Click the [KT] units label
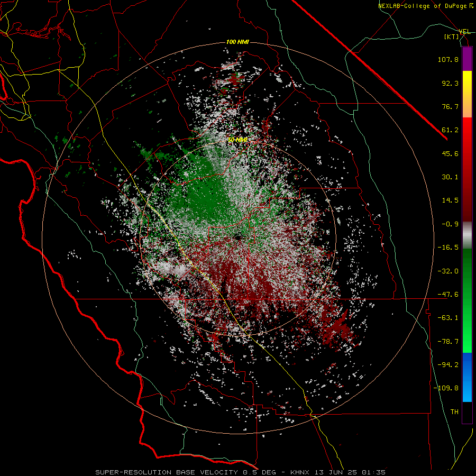The image size is (476, 476). click(x=452, y=36)
